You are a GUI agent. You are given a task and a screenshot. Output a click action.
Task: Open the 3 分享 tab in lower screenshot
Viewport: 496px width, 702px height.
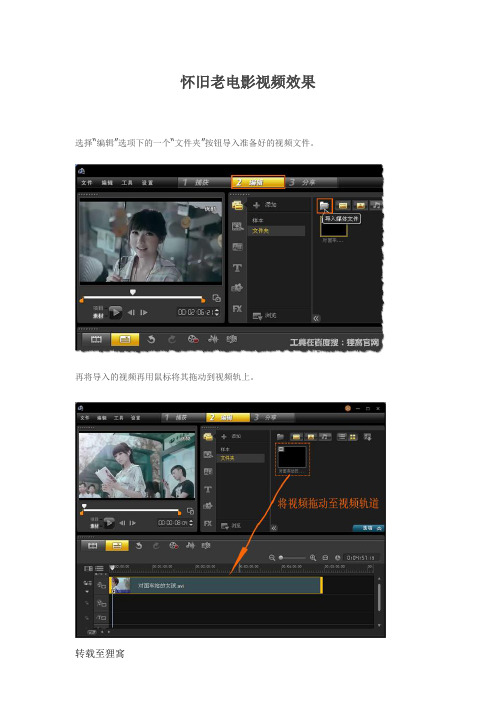pyautogui.click(x=271, y=417)
